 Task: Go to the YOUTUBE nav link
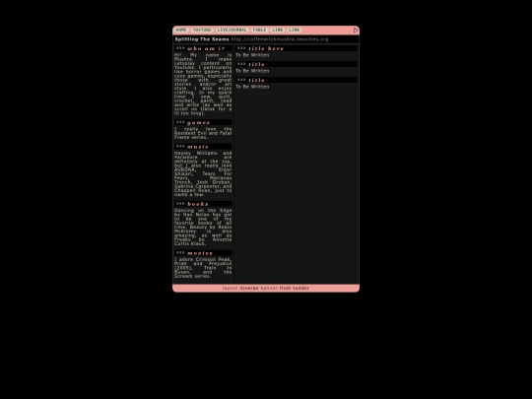(202, 31)
